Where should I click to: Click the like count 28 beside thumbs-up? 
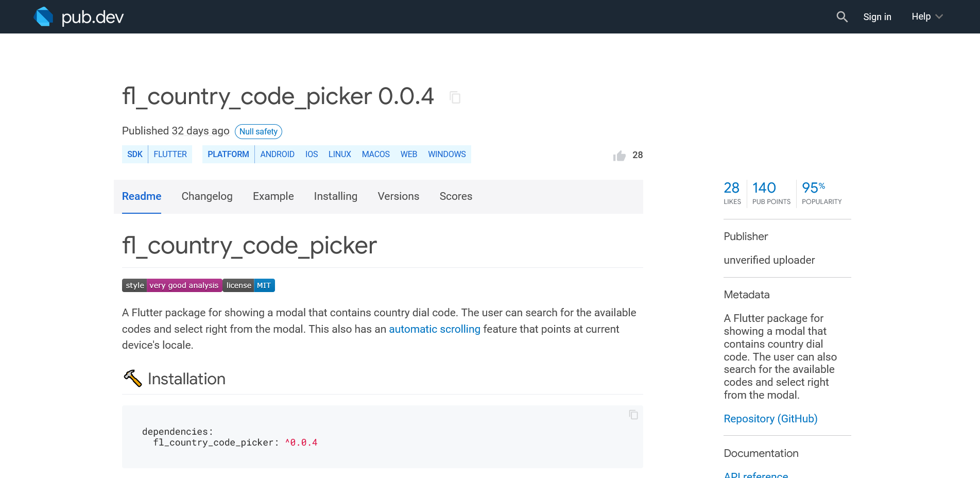point(638,155)
